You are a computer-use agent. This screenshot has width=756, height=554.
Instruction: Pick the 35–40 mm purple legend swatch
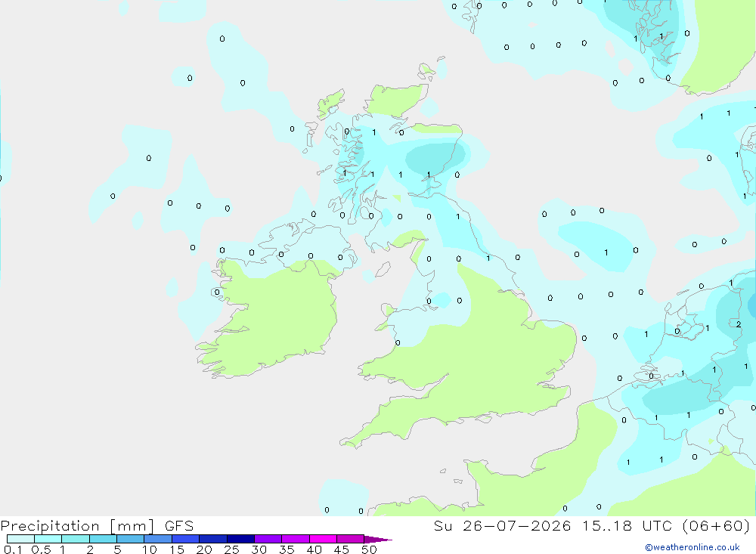[295, 539]
